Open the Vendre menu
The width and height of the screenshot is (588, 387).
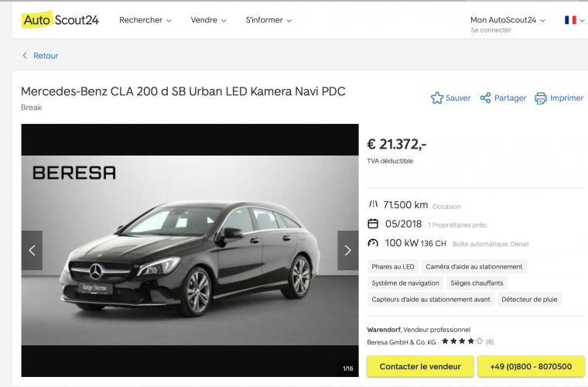coord(208,20)
